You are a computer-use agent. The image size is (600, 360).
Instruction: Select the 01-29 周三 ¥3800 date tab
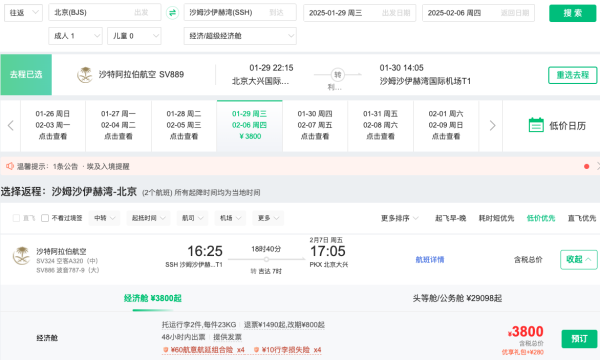[249, 125]
